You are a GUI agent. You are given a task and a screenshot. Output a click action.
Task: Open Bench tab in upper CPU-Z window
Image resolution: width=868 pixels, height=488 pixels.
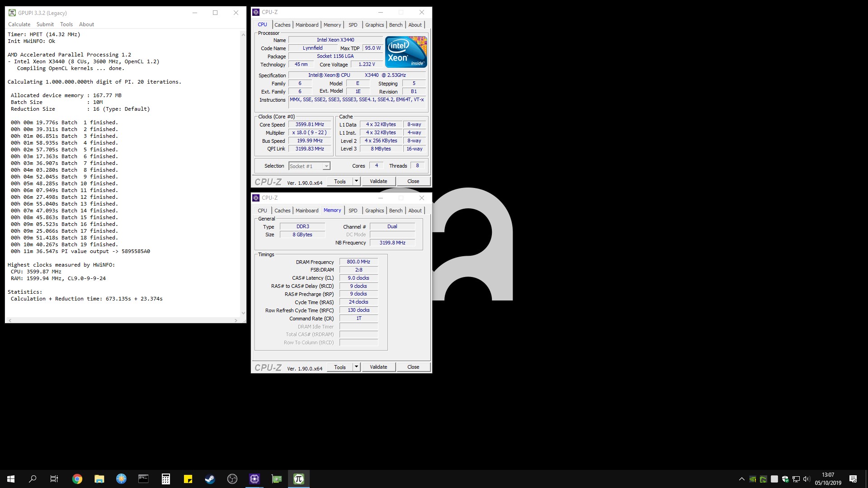click(396, 25)
